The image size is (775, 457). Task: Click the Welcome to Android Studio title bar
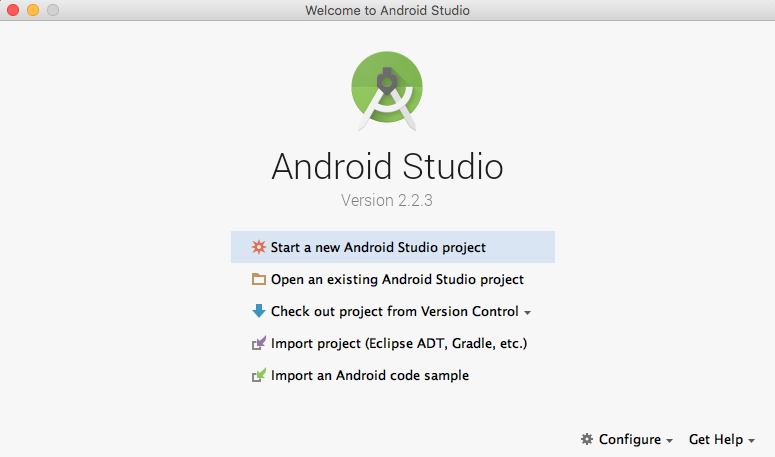[x=387, y=11]
